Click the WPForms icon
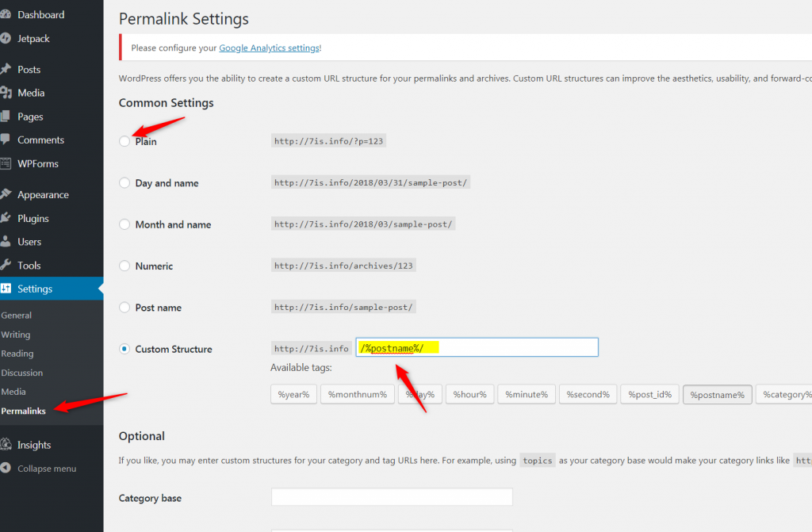The height and width of the screenshot is (532, 812). pos(6,163)
